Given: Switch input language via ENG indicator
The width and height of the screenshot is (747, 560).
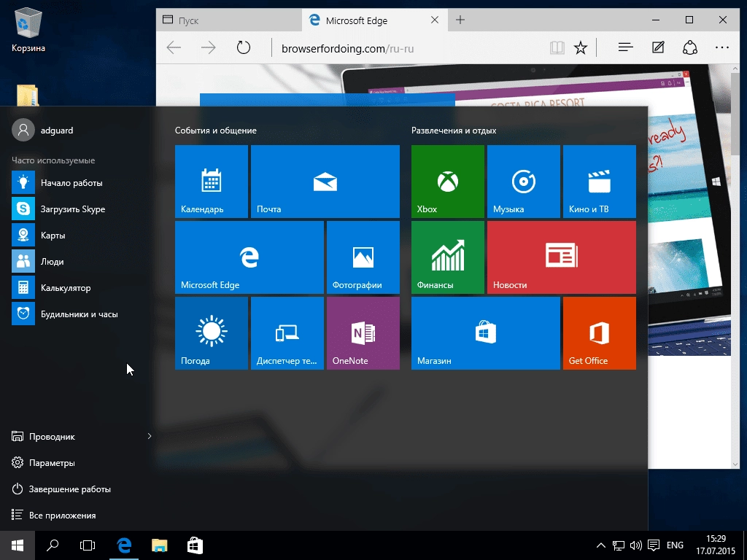Looking at the screenshot, I should pyautogui.click(x=675, y=545).
